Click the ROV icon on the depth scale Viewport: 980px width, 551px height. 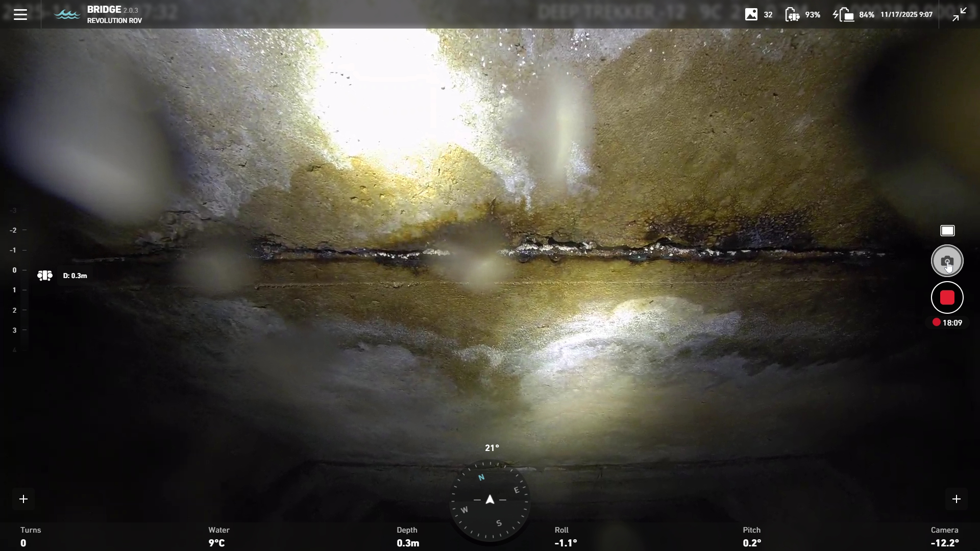(45, 275)
